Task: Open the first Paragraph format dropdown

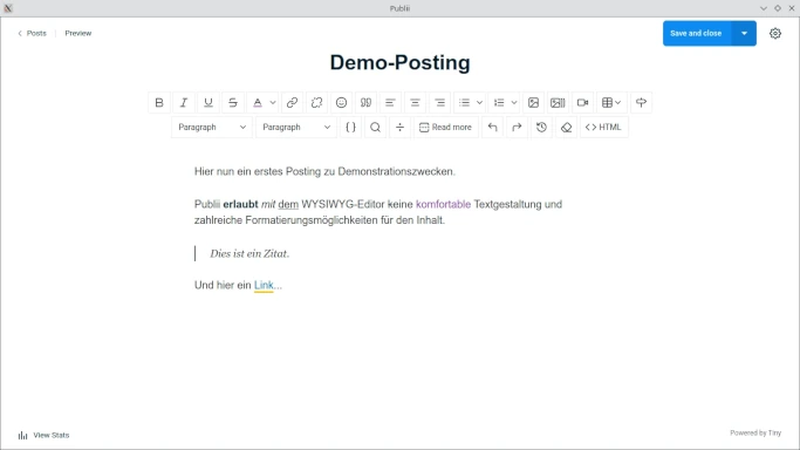Action: pyautogui.click(x=212, y=127)
